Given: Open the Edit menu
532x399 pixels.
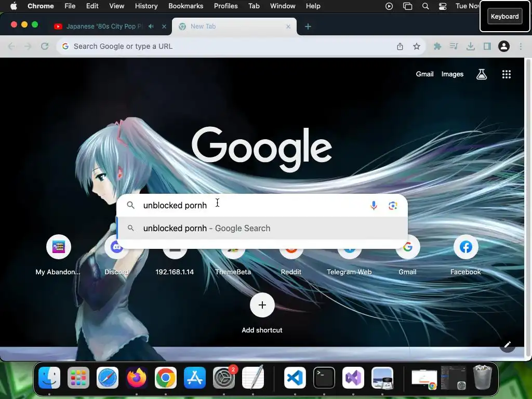Looking at the screenshot, I should [92, 6].
